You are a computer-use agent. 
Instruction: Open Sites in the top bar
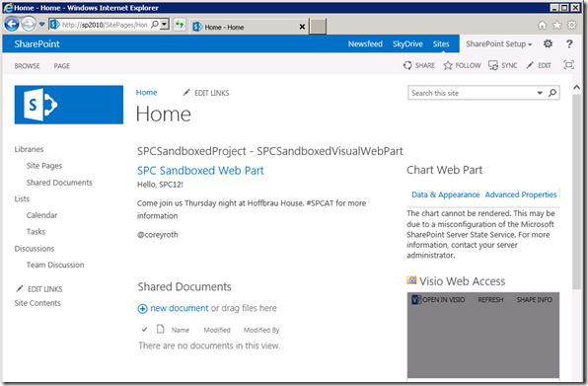pyautogui.click(x=441, y=43)
